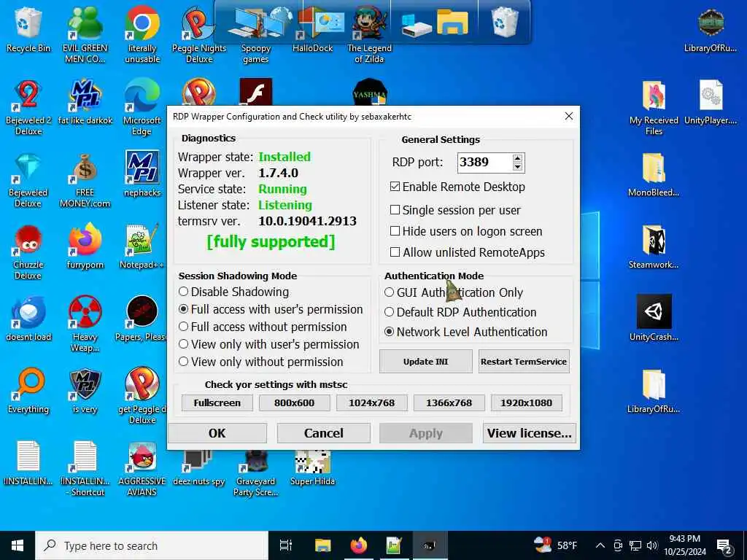The image size is (747, 560).
Task: Click Restart TermService button
Action: coord(524,362)
